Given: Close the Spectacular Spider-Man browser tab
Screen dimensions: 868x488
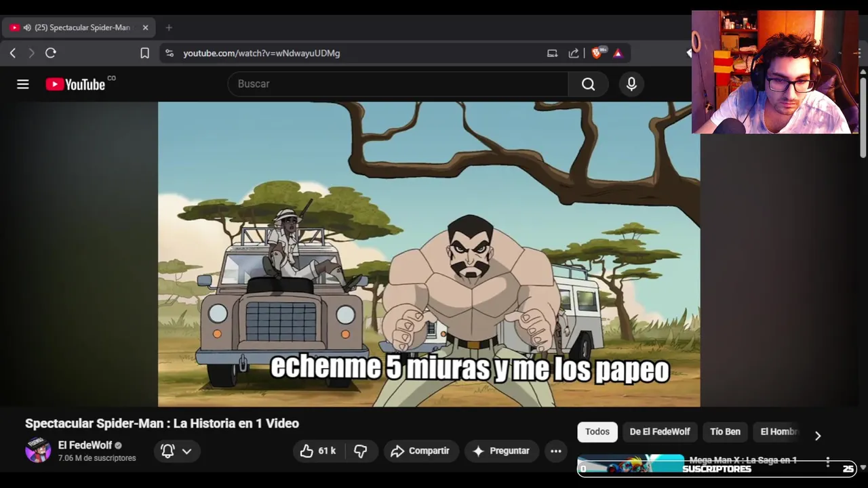Looking at the screenshot, I should point(145,28).
